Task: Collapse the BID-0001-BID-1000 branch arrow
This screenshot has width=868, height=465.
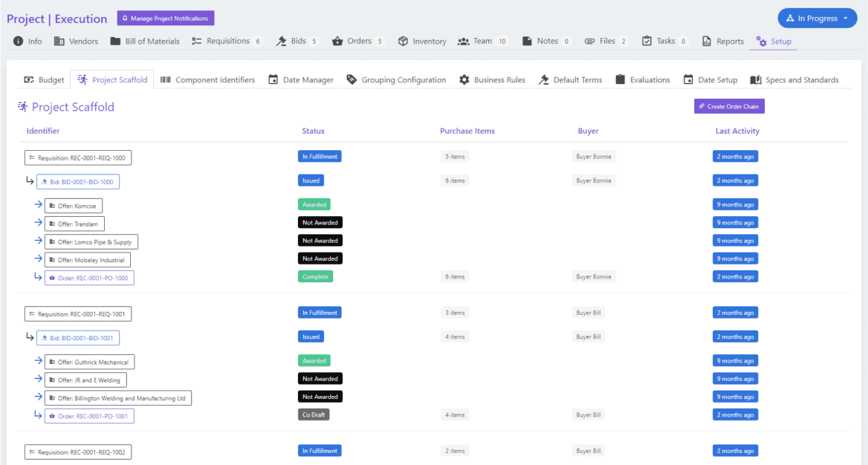Action: tap(30, 180)
